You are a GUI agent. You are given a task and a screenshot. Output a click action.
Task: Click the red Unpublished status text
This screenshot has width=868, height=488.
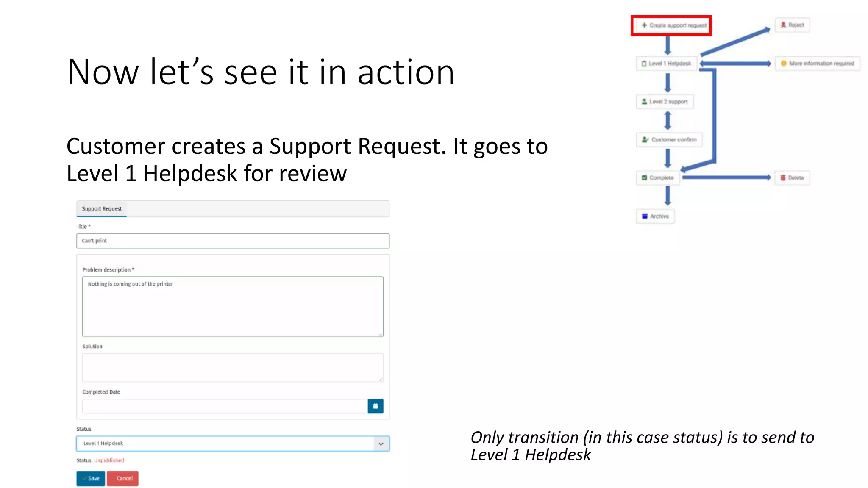click(109, 460)
